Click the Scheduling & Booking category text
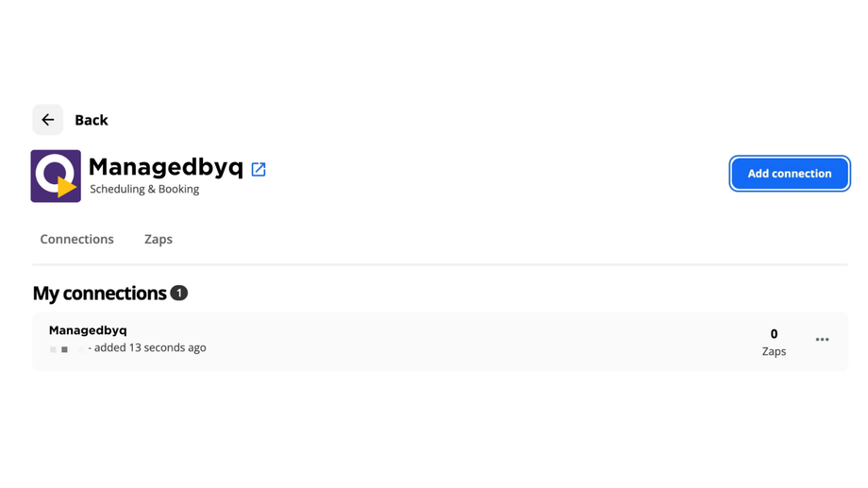 point(144,189)
